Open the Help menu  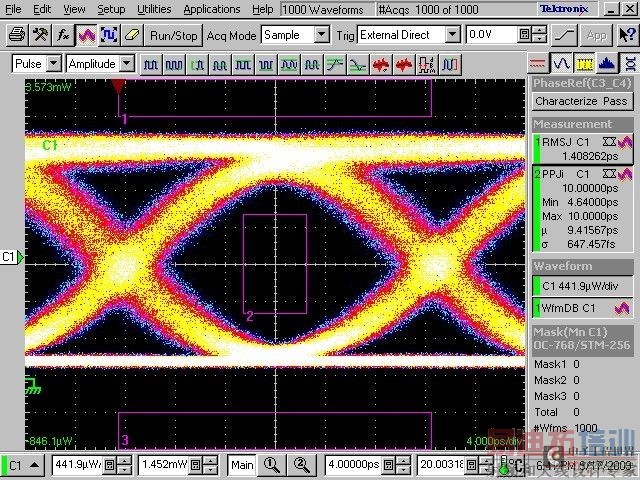point(262,9)
